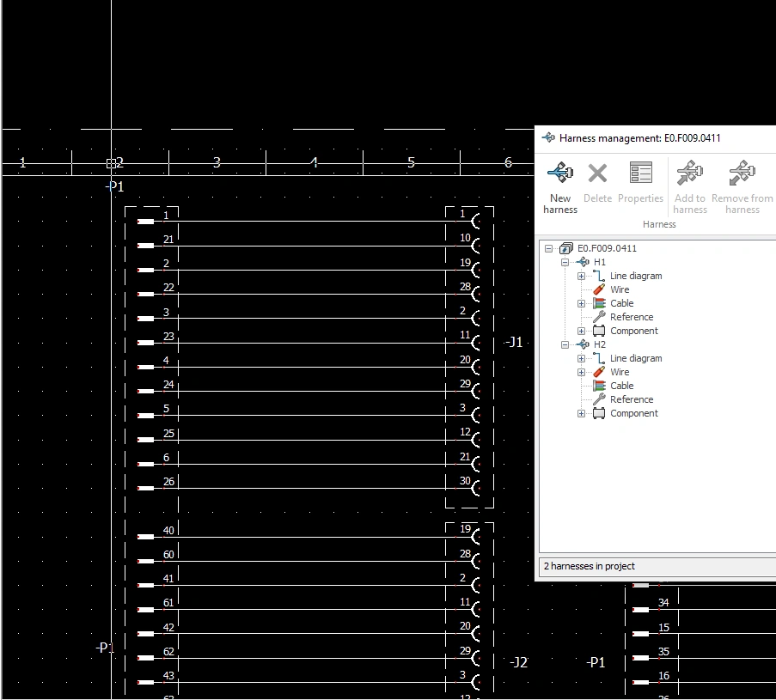Click the E0.F009.0411 project icon
Screen dimensions: 776x700
[566, 248]
